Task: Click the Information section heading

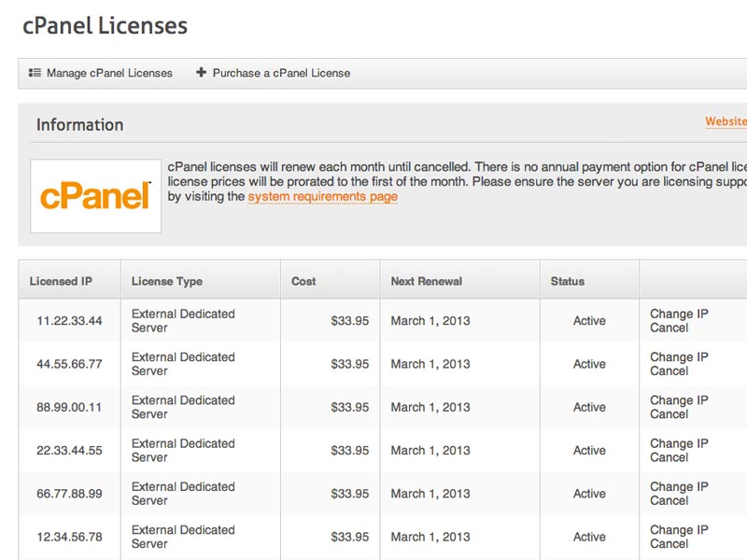Action: point(80,125)
